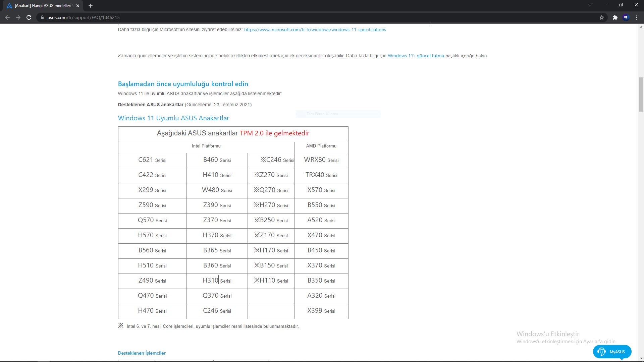The height and width of the screenshot is (362, 644).
Task: Bookmark this page with star icon
Action: click(602, 17)
